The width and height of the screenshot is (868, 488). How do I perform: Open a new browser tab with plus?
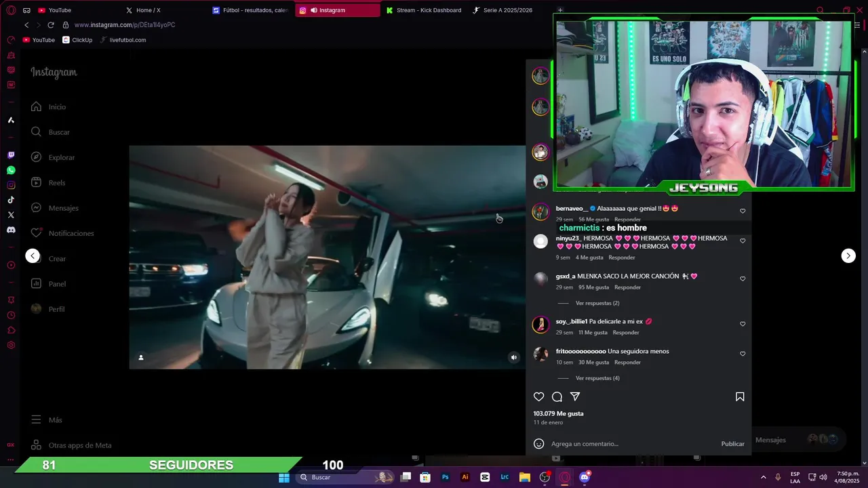point(560,10)
